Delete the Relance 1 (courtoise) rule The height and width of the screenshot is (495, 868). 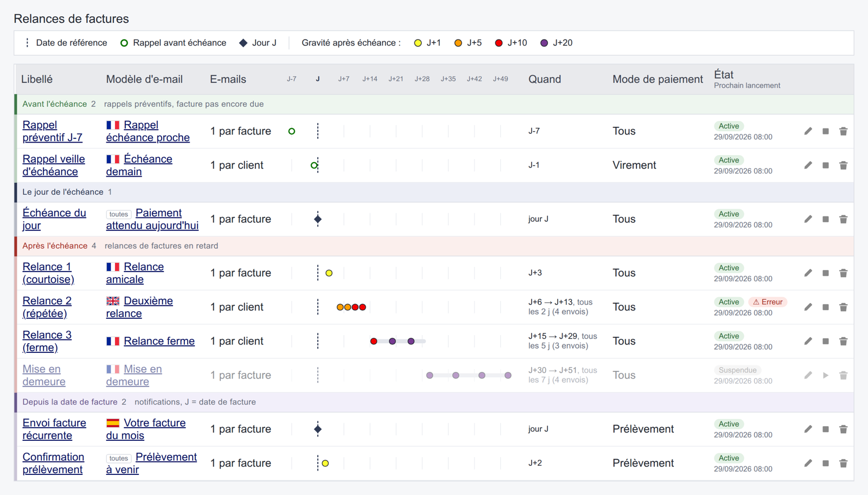[x=843, y=273]
